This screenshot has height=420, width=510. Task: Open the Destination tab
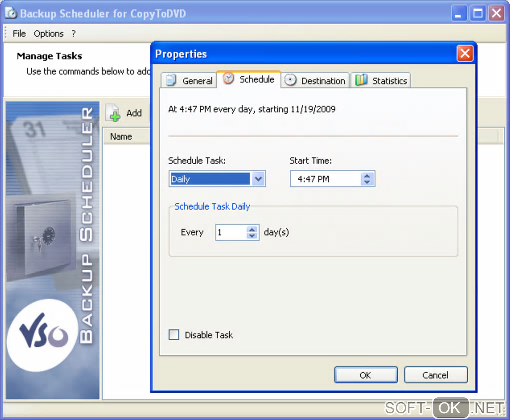pyautogui.click(x=315, y=80)
